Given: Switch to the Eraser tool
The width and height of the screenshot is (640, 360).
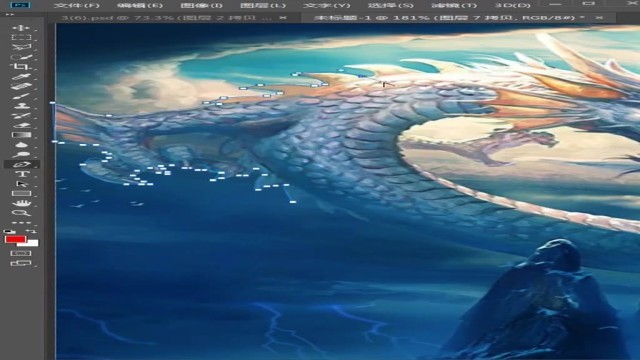Looking at the screenshot, I should (21, 126).
